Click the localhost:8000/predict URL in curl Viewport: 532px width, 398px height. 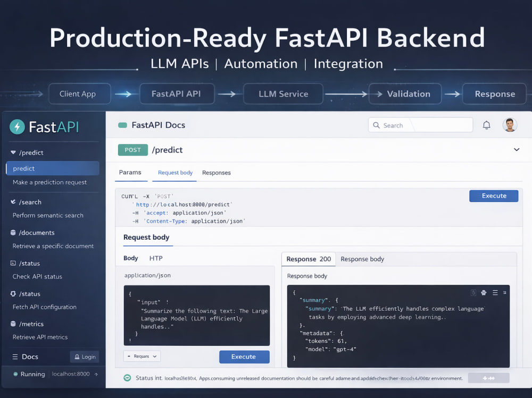click(x=183, y=205)
